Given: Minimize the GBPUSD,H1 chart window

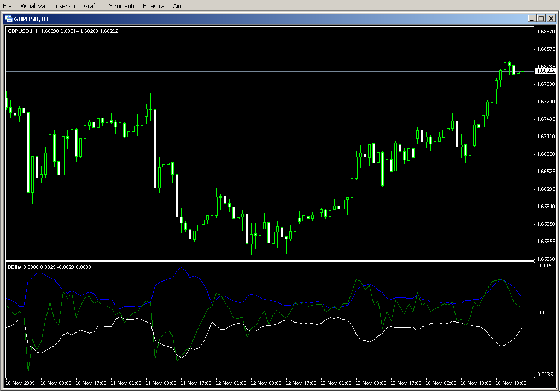Looking at the screenshot, I should click(x=532, y=19).
